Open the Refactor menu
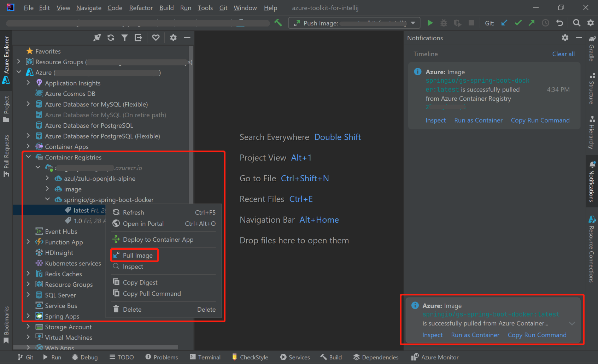Screen dimensions: 598x364 coord(141,8)
